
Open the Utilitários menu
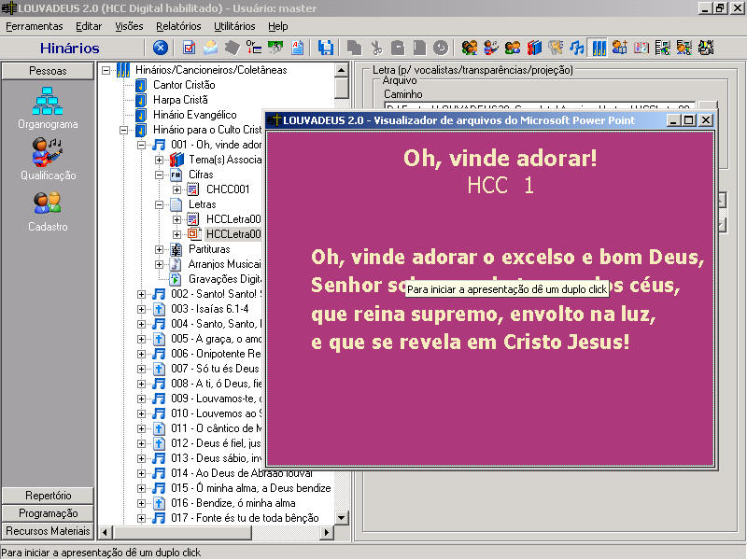click(x=234, y=26)
